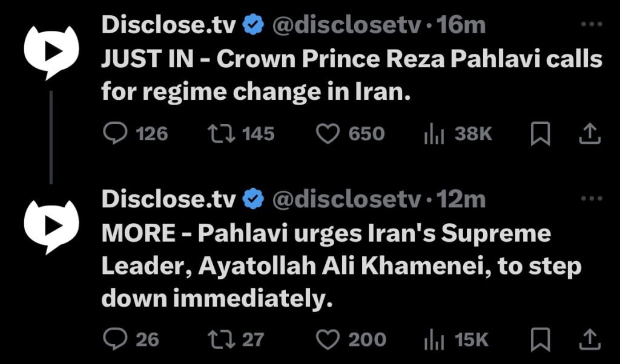Repost the tweet with 145 reposts
The image size is (620, 364).
[222, 134]
